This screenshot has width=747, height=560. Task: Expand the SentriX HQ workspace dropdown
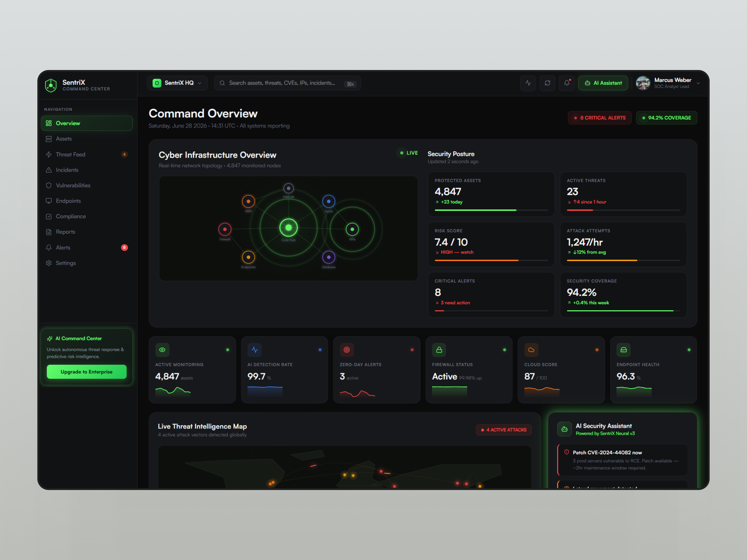tap(177, 83)
